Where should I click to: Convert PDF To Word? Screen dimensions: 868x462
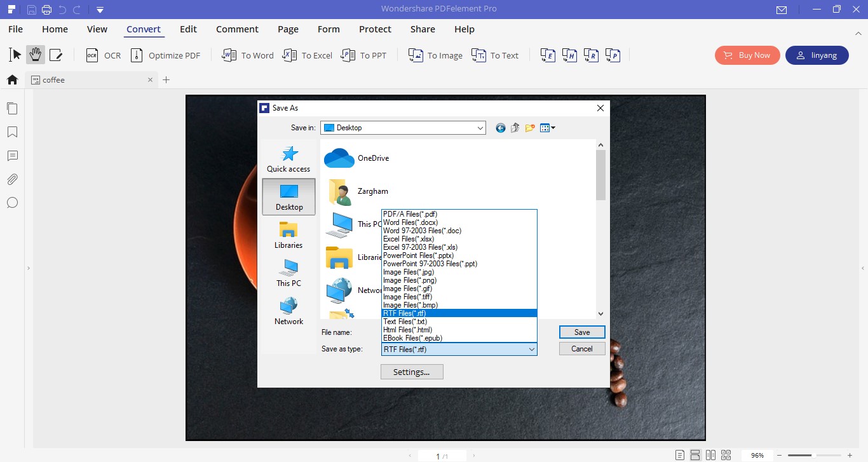tap(248, 55)
